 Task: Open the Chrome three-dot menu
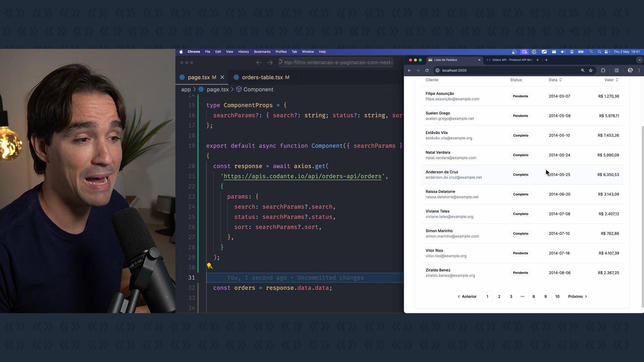(639, 70)
